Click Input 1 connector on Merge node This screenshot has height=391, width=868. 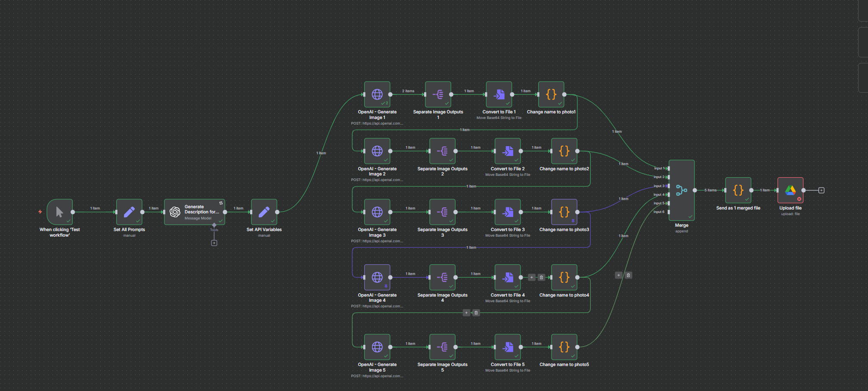668,169
